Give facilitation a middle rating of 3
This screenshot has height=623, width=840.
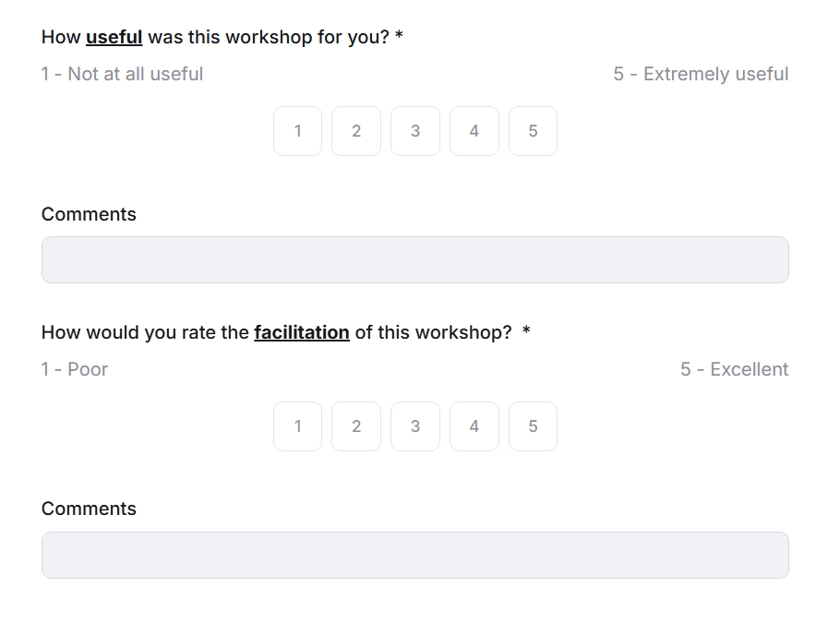(x=415, y=426)
